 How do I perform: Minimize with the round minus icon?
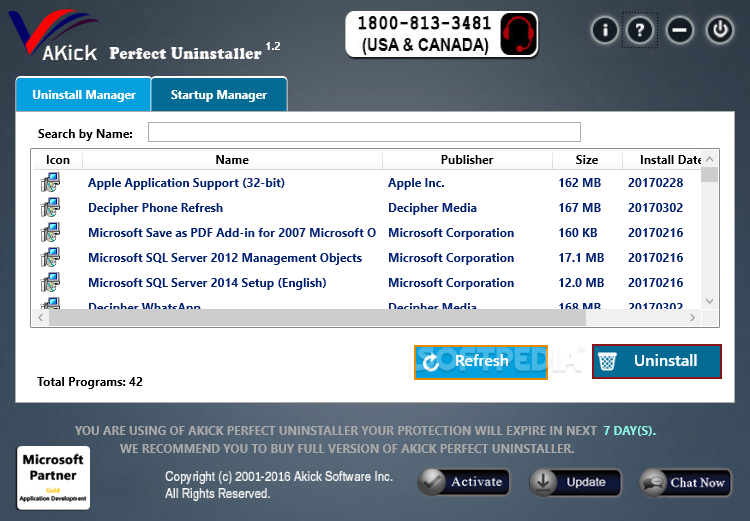coord(679,30)
